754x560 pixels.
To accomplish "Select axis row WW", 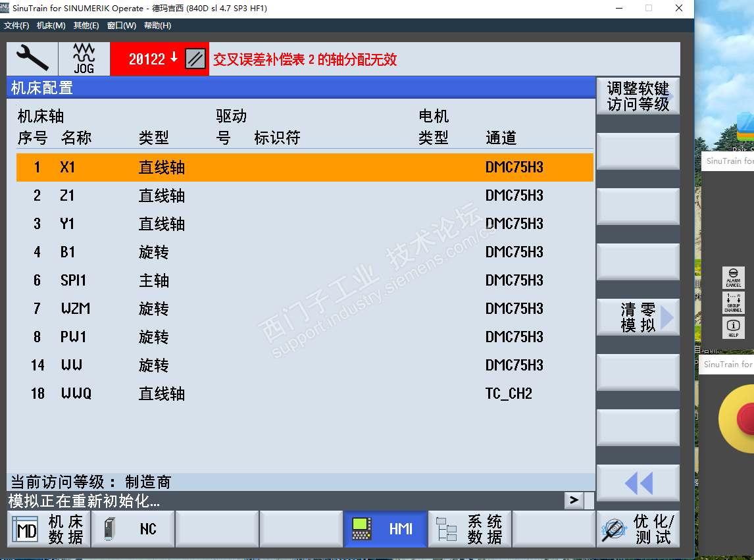I will (305, 365).
